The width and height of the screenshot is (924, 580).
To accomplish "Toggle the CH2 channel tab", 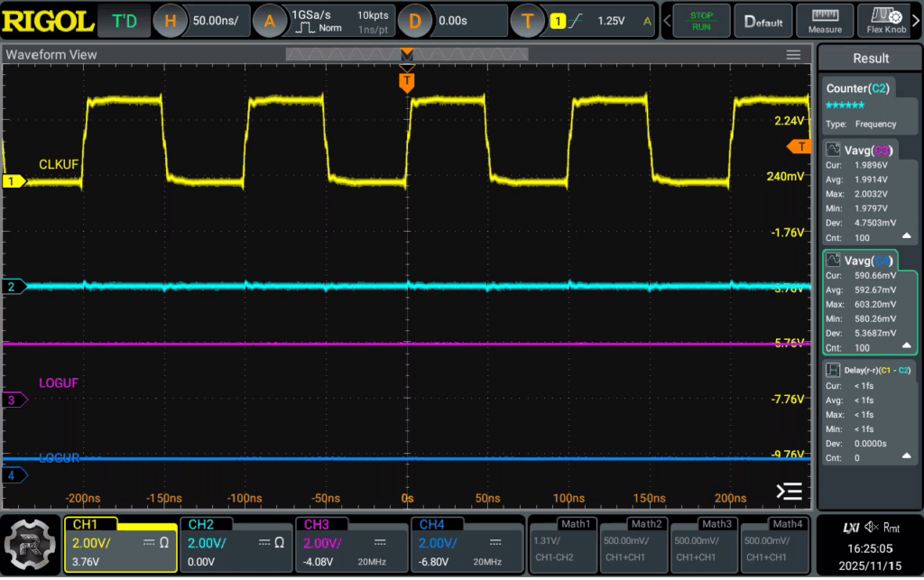I will (x=201, y=524).
